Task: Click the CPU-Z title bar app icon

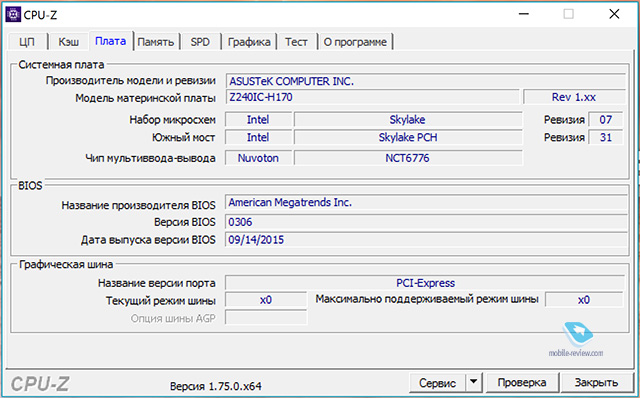Action: coord(13,15)
